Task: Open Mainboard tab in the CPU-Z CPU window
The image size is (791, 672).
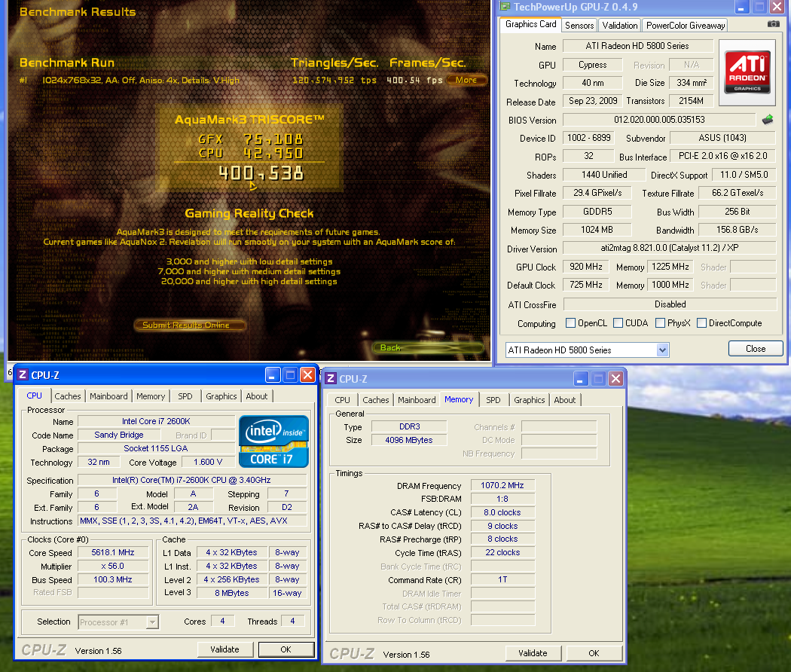Action: (108, 396)
